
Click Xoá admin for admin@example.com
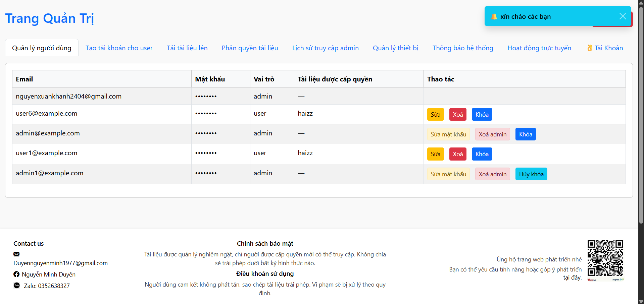point(492,134)
